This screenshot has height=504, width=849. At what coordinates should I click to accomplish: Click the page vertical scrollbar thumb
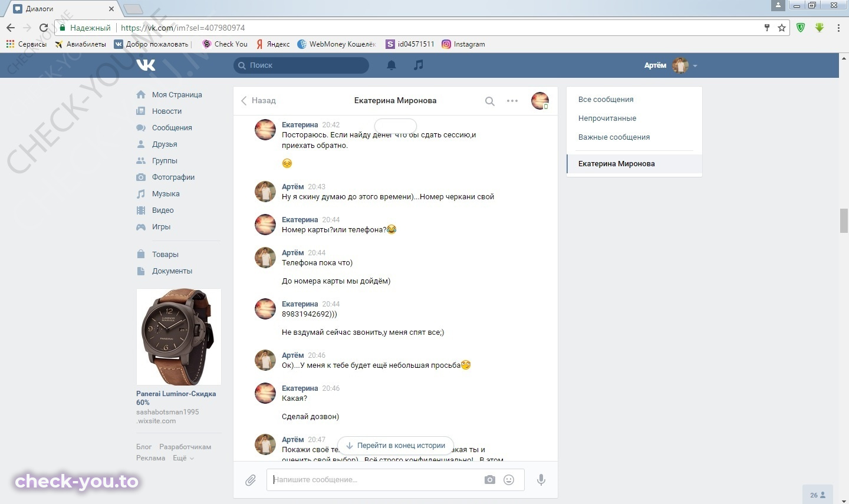(x=844, y=221)
